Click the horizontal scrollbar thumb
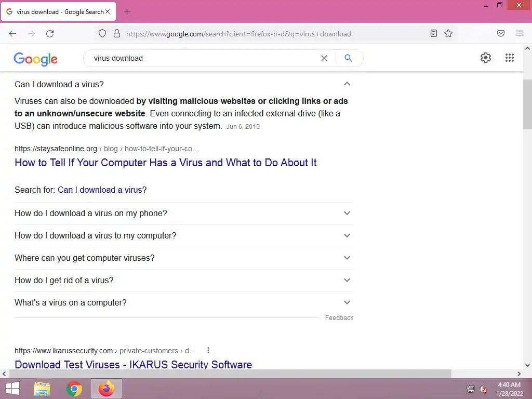This screenshot has width=532, height=399. pyautogui.click(x=230, y=374)
